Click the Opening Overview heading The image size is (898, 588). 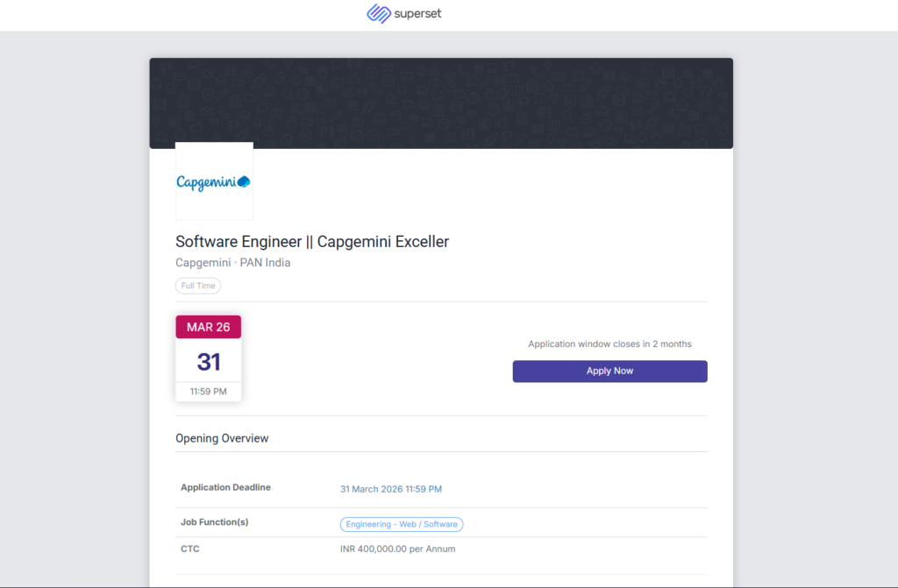222,438
